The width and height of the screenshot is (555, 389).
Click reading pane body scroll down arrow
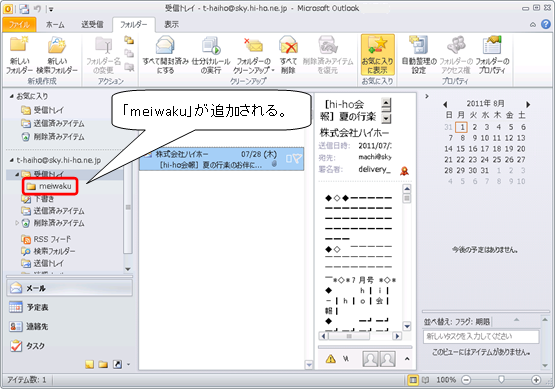[x=407, y=326]
